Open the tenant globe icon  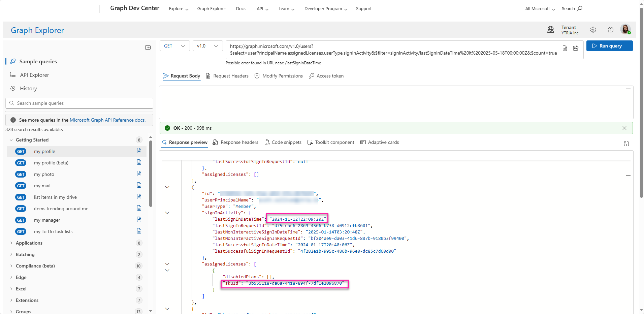(551, 30)
